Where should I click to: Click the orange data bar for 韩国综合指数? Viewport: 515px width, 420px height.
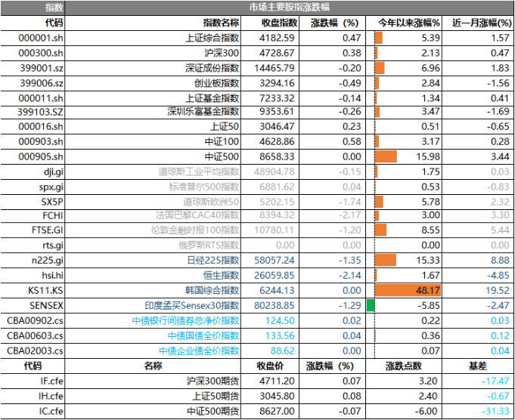pos(398,291)
